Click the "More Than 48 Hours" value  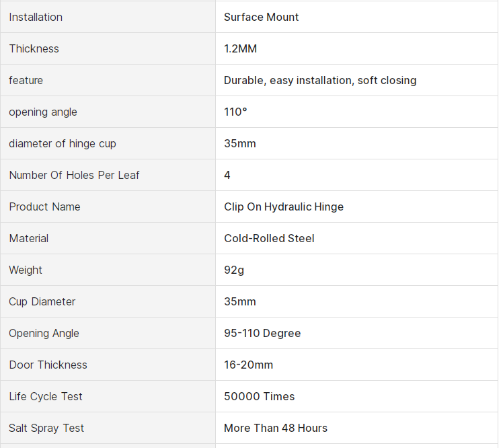pyautogui.click(x=276, y=428)
